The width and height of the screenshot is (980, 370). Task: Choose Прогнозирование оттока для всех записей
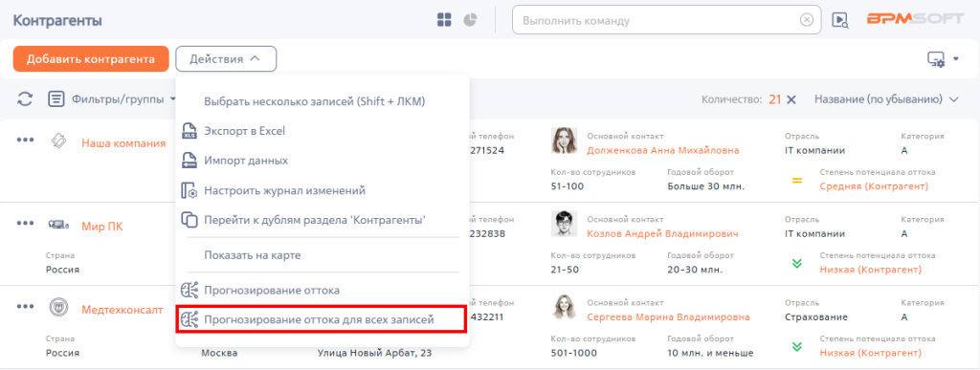(322, 319)
